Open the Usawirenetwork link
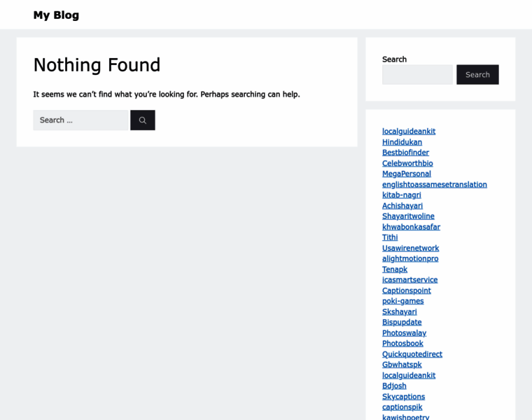Viewport: 532px width, 420px height. pyautogui.click(x=410, y=248)
